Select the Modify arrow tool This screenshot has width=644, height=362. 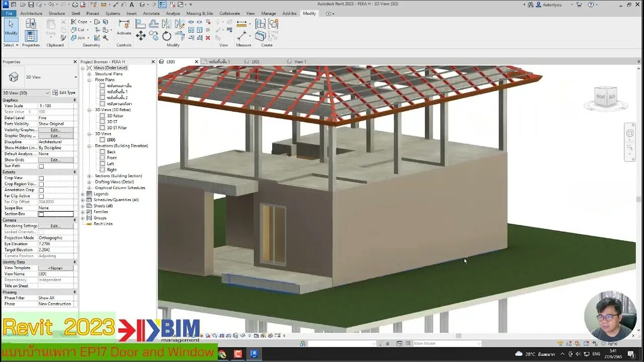[11, 30]
